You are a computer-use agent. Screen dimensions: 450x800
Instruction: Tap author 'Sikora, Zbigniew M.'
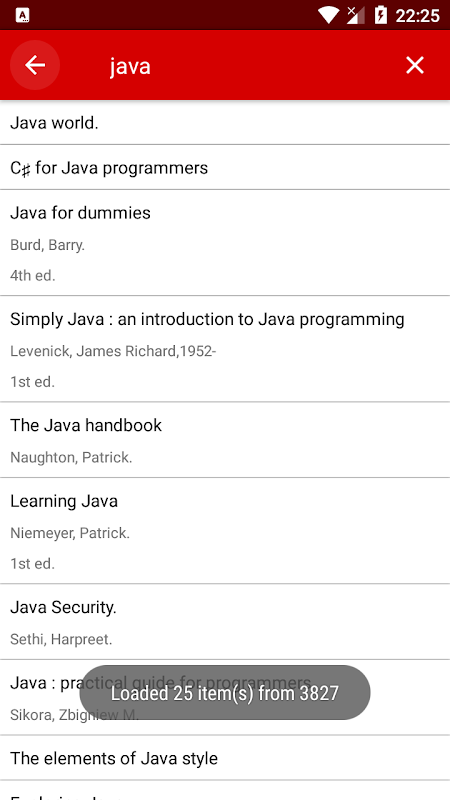(x=74, y=715)
